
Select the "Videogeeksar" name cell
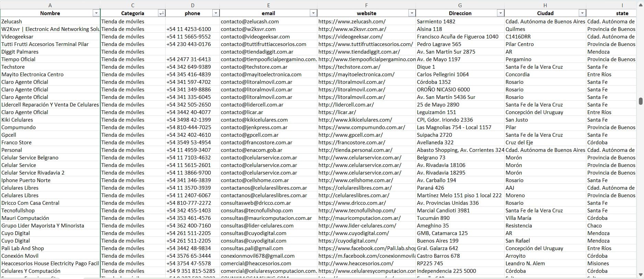pyautogui.click(x=50, y=36)
